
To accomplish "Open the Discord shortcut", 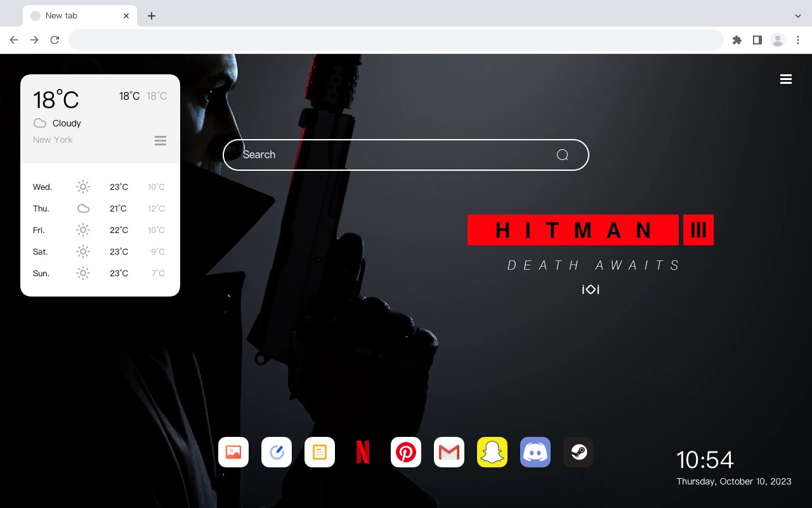I will coord(535,452).
